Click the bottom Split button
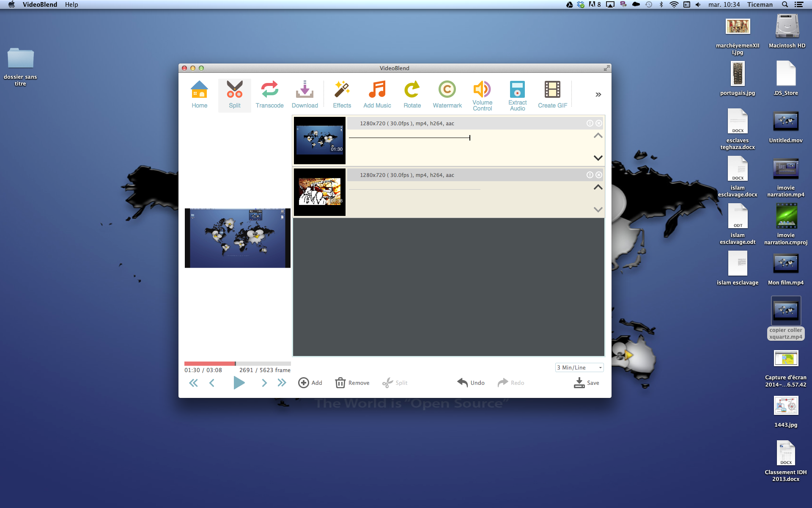This screenshot has width=812, height=508. tap(395, 383)
